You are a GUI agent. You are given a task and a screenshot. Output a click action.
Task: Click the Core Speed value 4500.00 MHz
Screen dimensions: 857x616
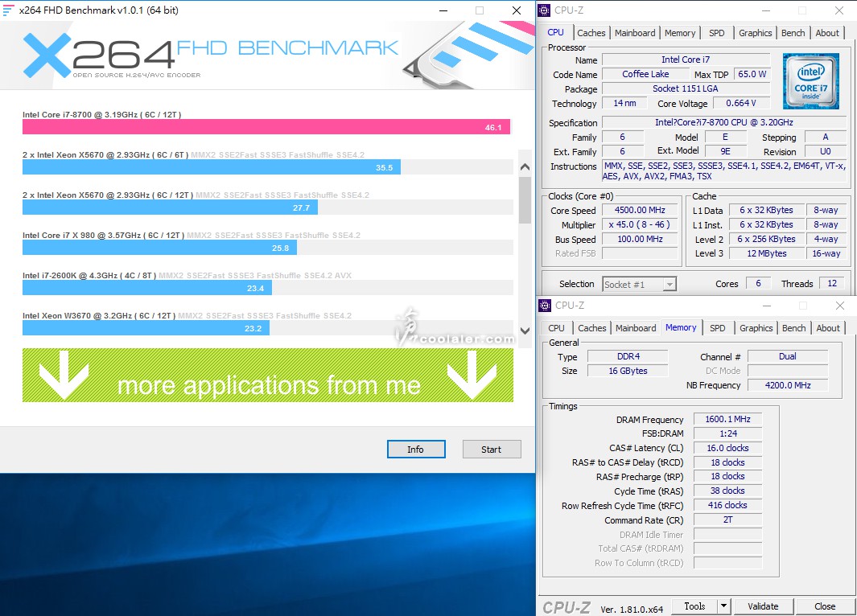click(640, 210)
